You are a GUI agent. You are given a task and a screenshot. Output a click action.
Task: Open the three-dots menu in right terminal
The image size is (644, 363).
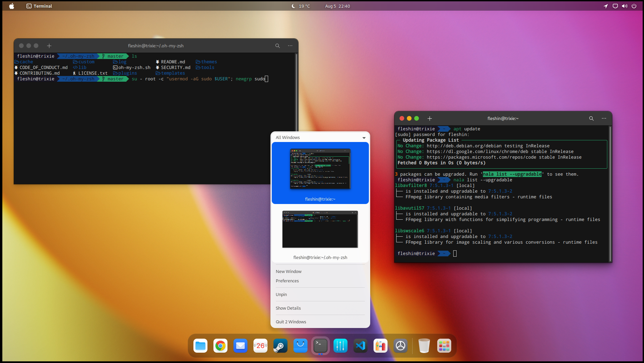[604, 118]
